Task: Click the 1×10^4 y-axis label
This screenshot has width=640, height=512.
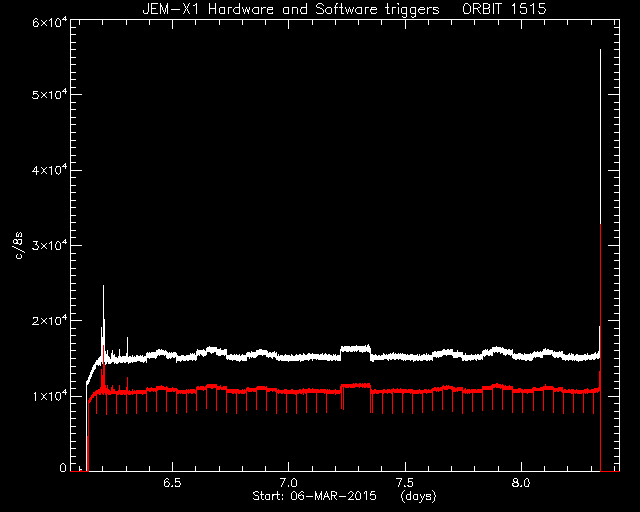Action: [x=49, y=396]
